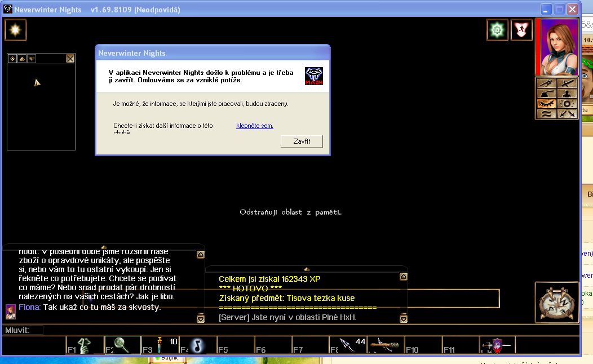Use the F1 quickbar hand gesture slot

tap(85, 345)
